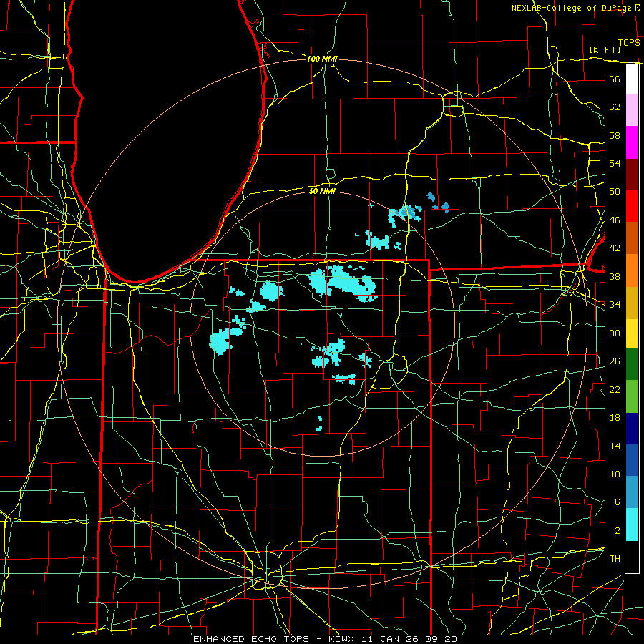
Task: Click legend value 46
Action: [615, 220]
